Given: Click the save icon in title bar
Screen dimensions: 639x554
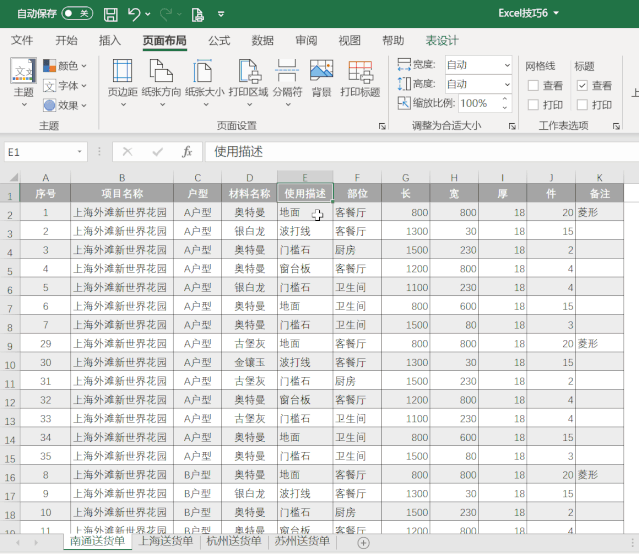Looking at the screenshot, I should [x=110, y=14].
